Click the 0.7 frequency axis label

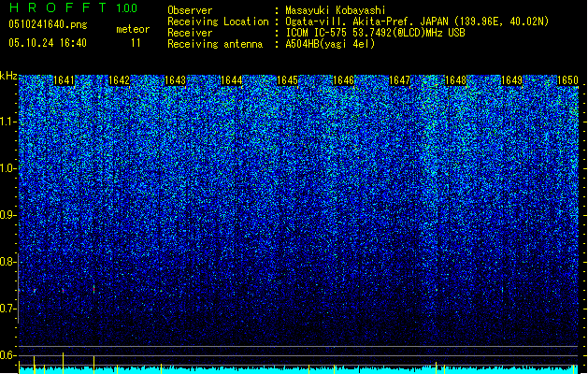pyautogui.click(x=7, y=309)
